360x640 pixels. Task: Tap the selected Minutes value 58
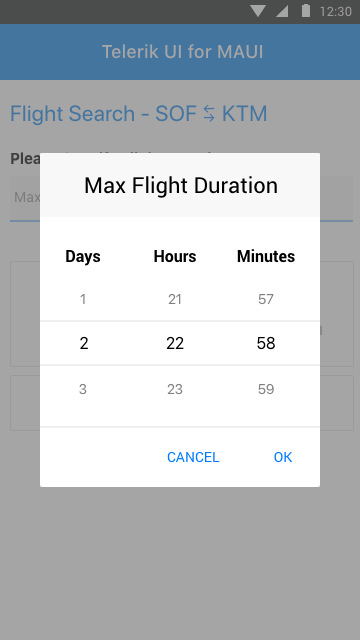coord(266,343)
